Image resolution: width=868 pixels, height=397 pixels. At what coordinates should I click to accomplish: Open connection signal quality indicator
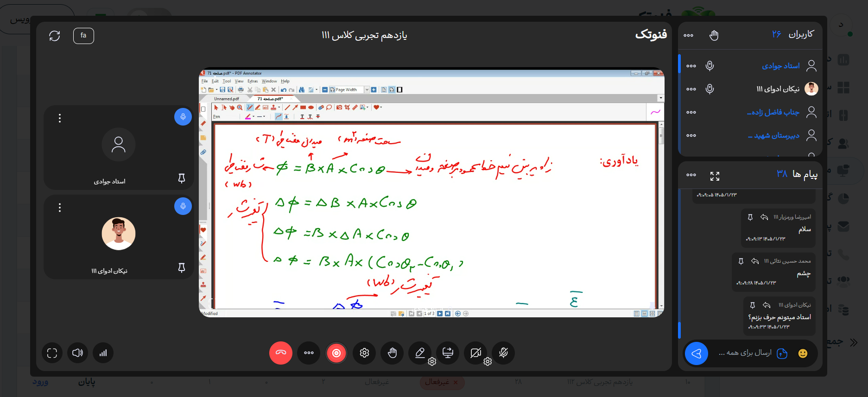[x=103, y=353]
